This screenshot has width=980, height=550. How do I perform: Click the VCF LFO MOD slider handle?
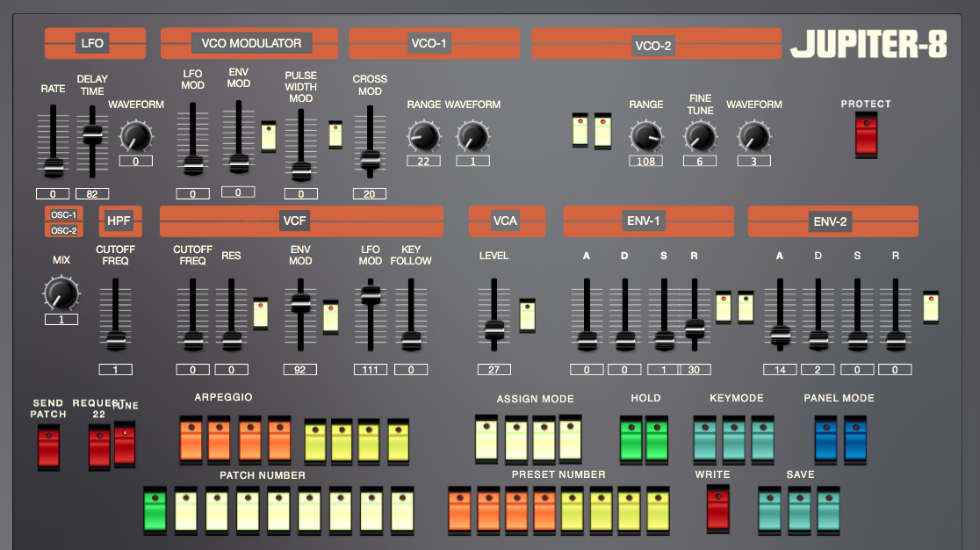click(x=371, y=295)
